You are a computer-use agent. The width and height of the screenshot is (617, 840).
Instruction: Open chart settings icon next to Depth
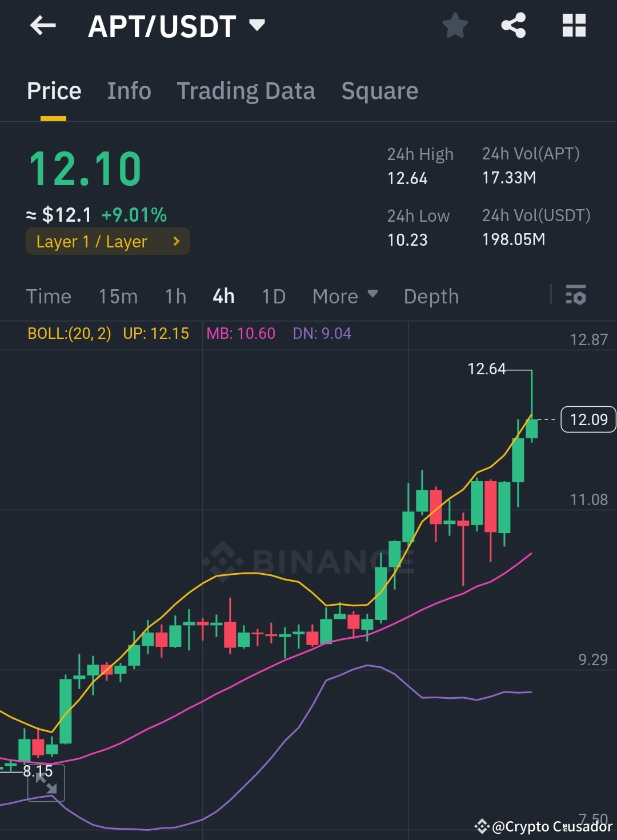576,296
